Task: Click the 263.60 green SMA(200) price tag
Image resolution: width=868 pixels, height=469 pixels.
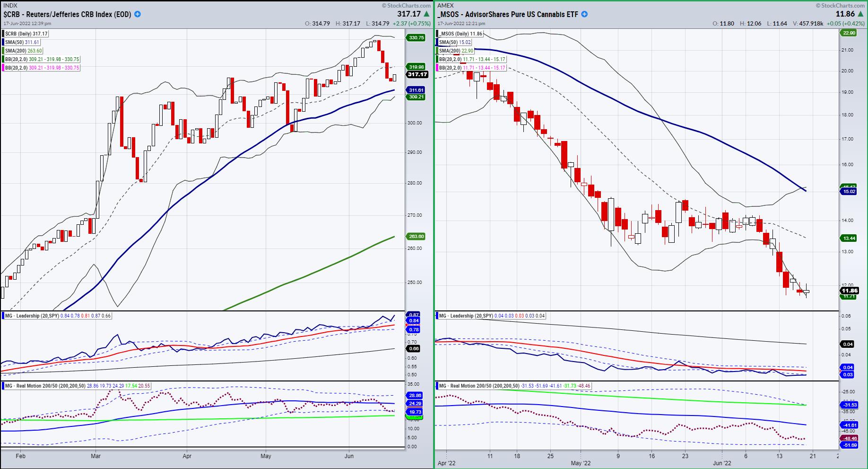Action: tap(416, 236)
